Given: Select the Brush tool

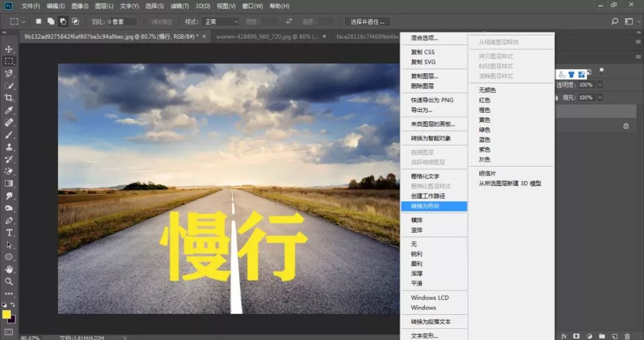Looking at the screenshot, I should click(8, 135).
